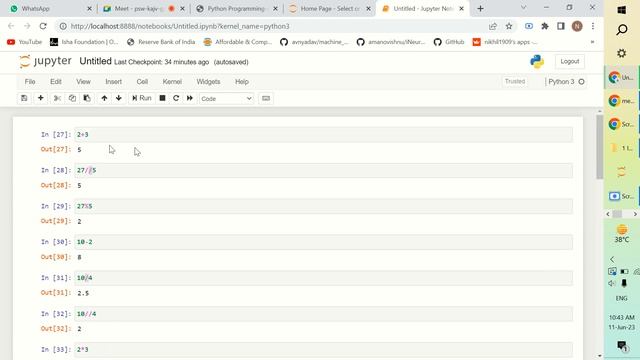Open the Isha Foundation bookmark

(84, 42)
